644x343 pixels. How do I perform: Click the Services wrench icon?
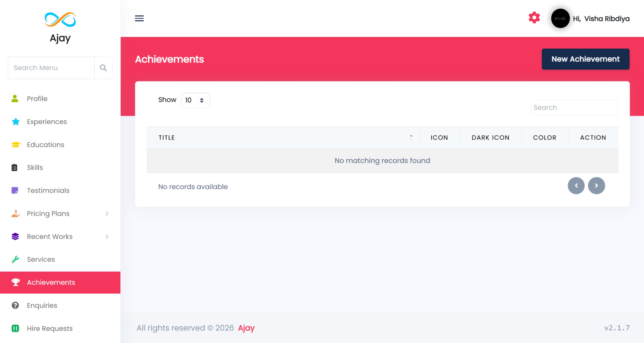coord(15,259)
